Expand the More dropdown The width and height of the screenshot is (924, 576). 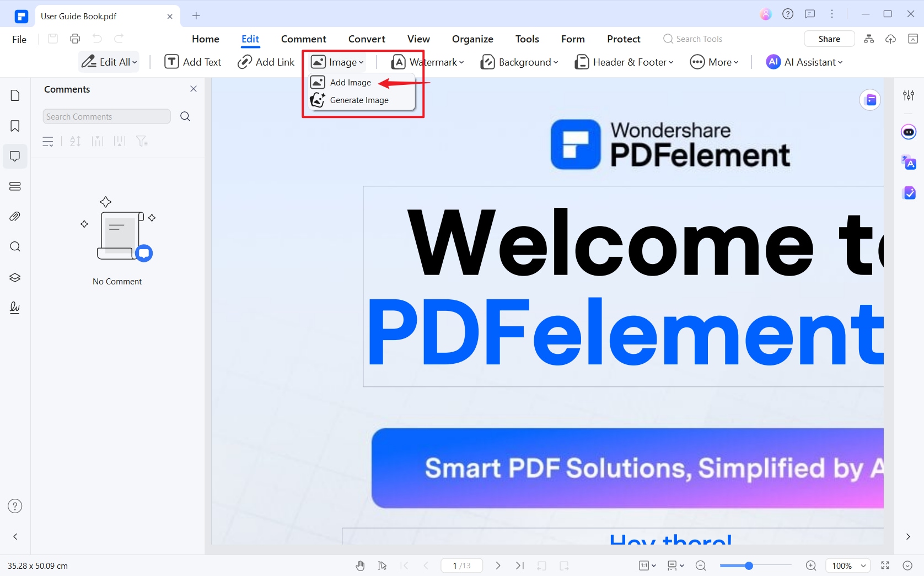tap(715, 62)
